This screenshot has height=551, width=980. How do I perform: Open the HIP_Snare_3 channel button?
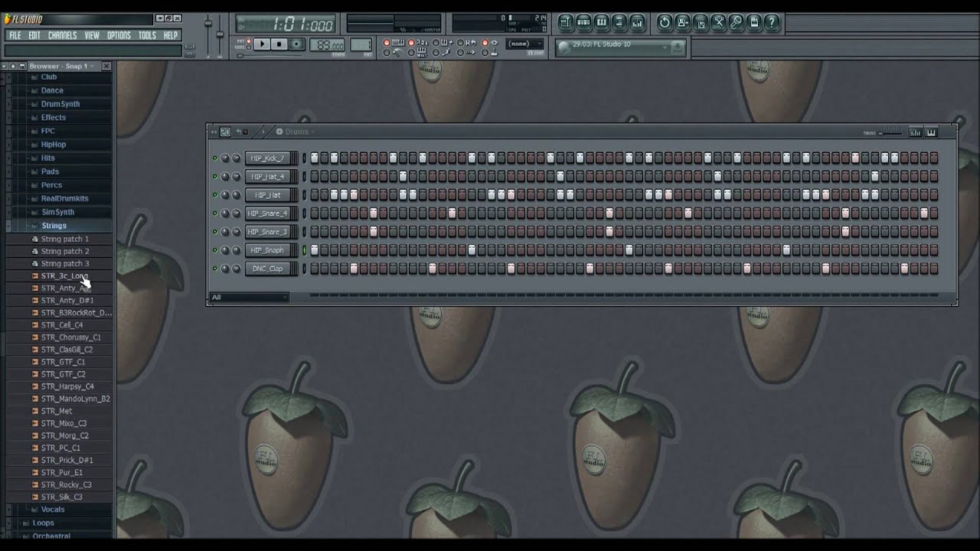pyautogui.click(x=267, y=232)
